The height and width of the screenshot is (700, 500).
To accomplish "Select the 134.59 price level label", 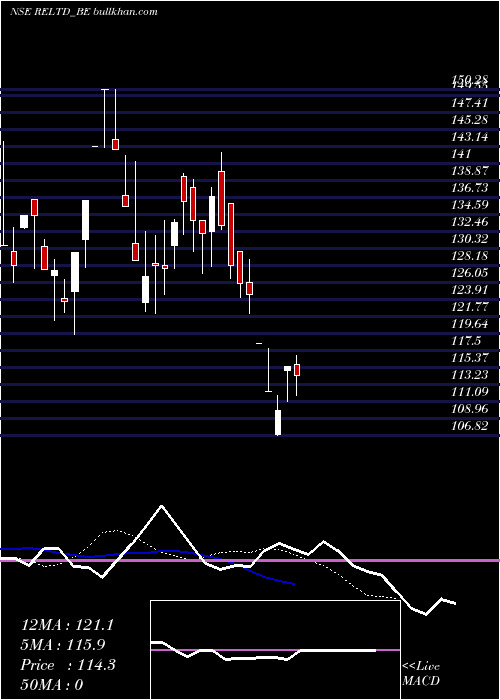I will tap(470, 205).
